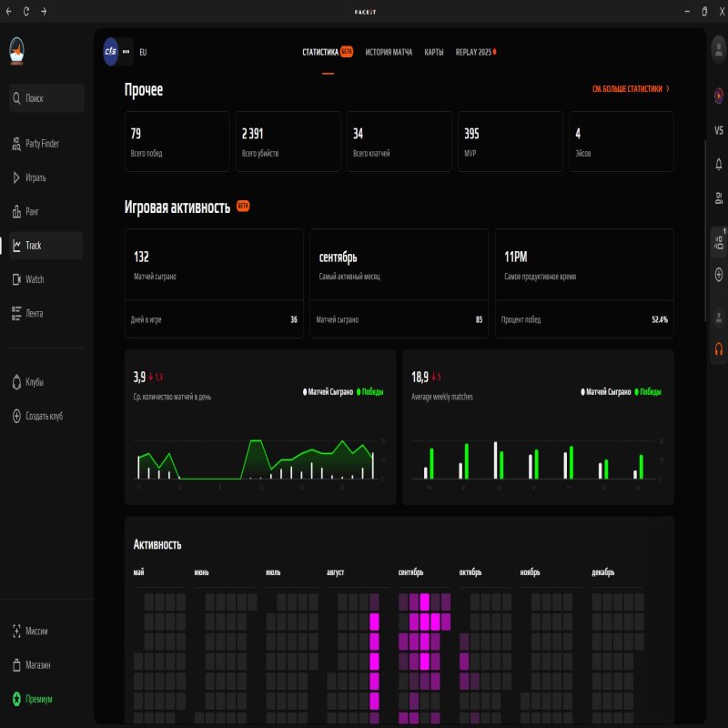Click the Поиск search field

(x=46, y=98)
